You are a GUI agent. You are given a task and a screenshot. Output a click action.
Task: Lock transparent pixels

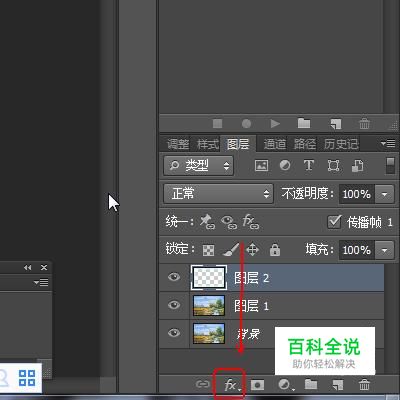point(209,250)
